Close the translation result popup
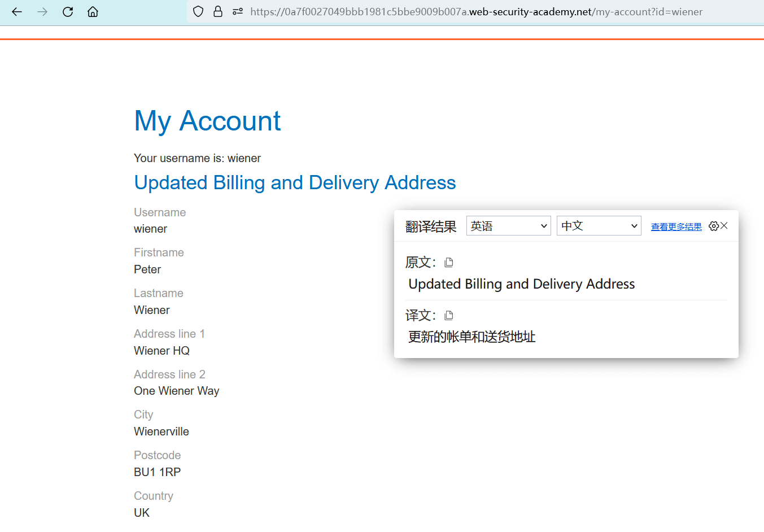Screen dimensions: 764x532 (724, 225)
